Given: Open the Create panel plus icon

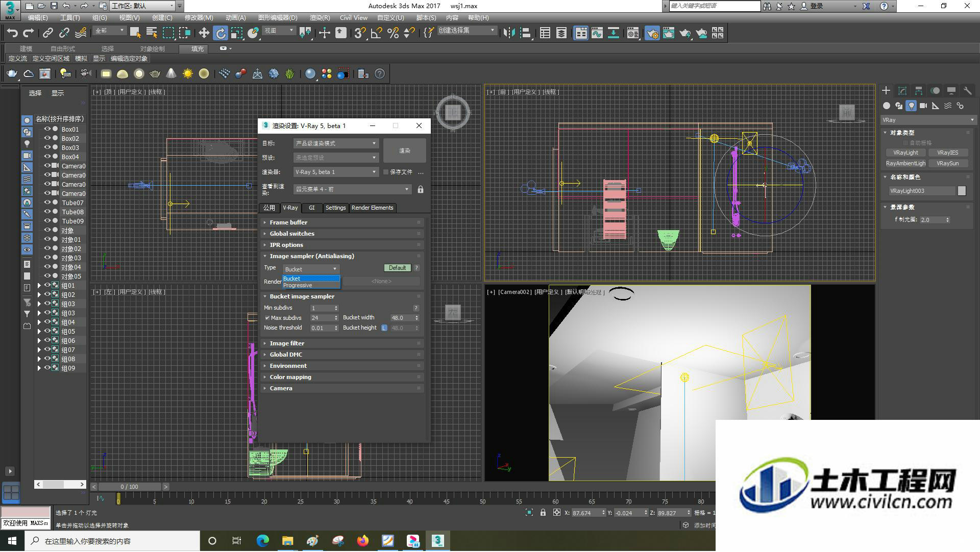Looking at the screenshot, I should point(886,90).
